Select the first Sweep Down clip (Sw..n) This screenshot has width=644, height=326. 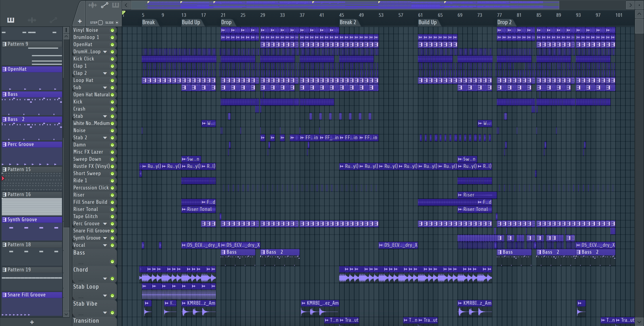[191, 159]
